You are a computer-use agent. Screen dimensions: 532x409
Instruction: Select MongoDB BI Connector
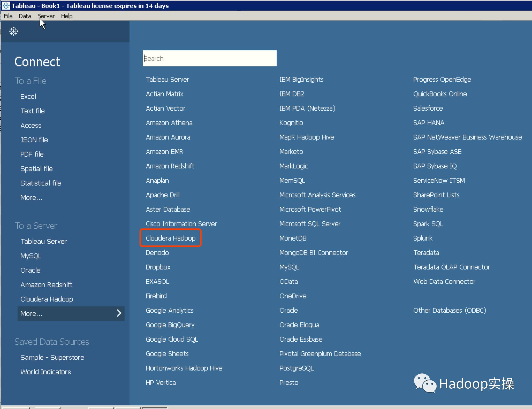314,253
